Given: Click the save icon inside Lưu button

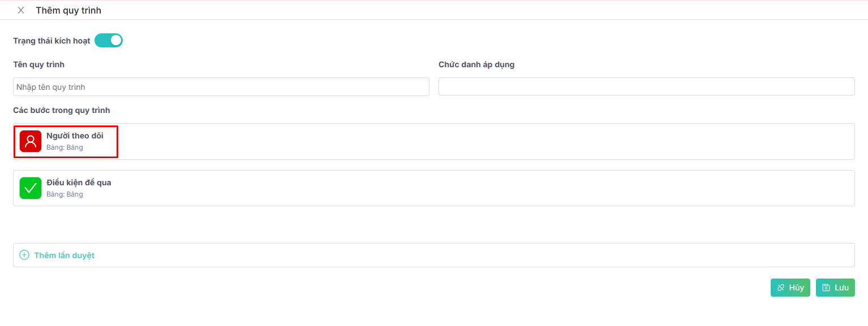Looking at the screenshot, I should [826, 288].
